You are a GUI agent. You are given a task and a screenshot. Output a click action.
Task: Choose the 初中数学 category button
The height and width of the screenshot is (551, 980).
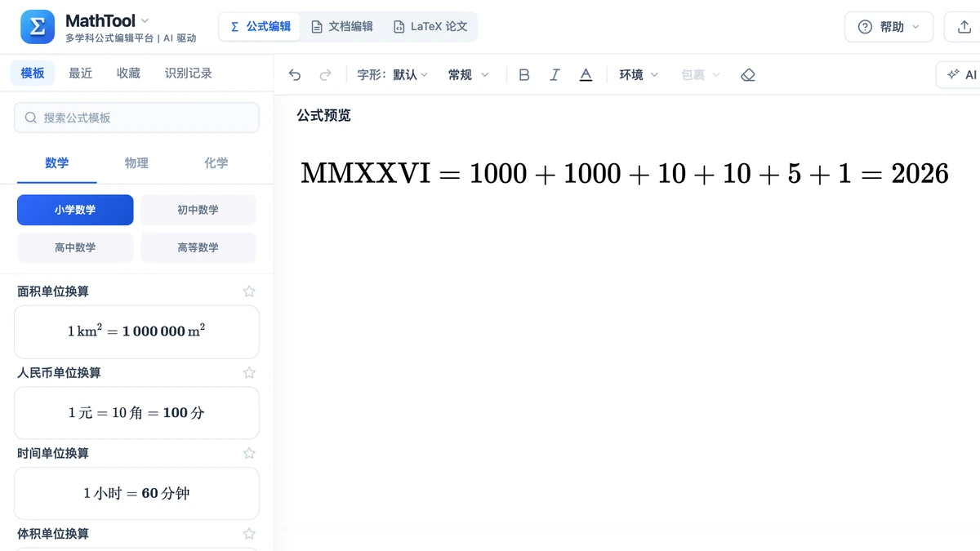click(198, 210)
